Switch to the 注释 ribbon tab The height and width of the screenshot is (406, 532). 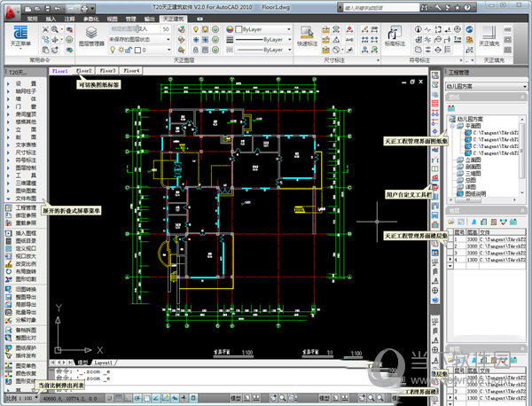pyautogui.click(x=69, y=19)
